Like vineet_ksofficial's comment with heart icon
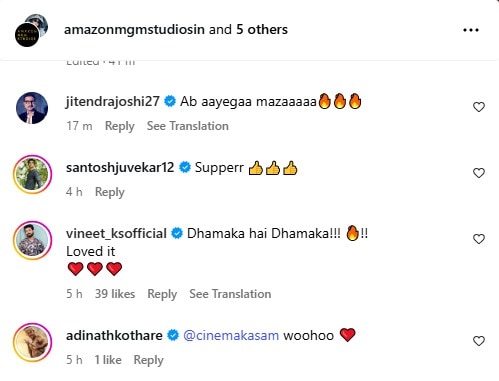Screen dimensions: 499x381 479,239
